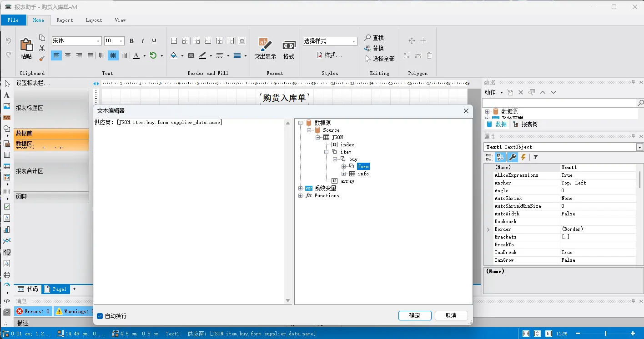Image resolution: width=644 pixels, height=339 pixels.
Task: Select the Text object tool (A icon)
Action: click(7, 95)
